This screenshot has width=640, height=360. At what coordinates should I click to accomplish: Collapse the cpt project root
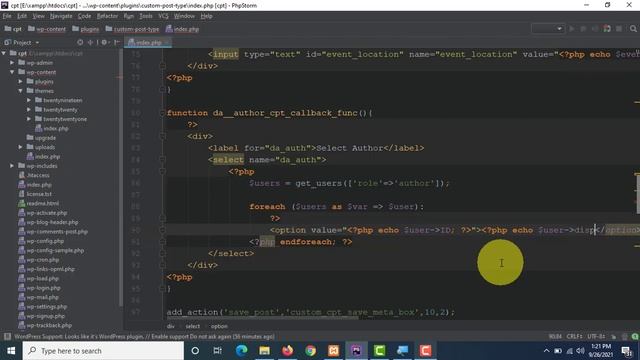pyautogui.click(x=4, y=53)
